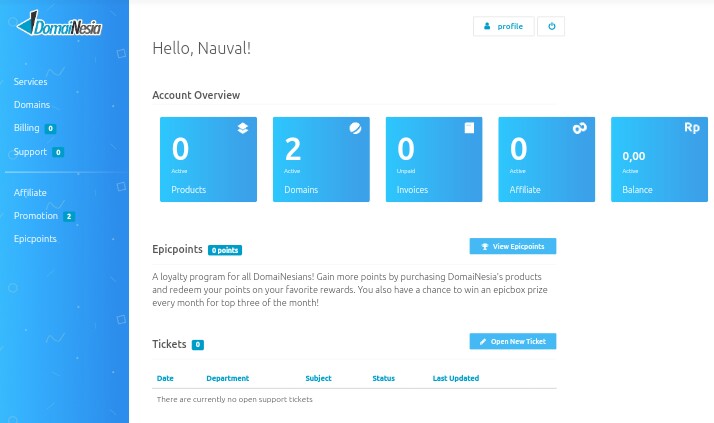714x423 pixels.
Task: Go to Epicpoints in the sidebar
Action: tap(35, 239)
